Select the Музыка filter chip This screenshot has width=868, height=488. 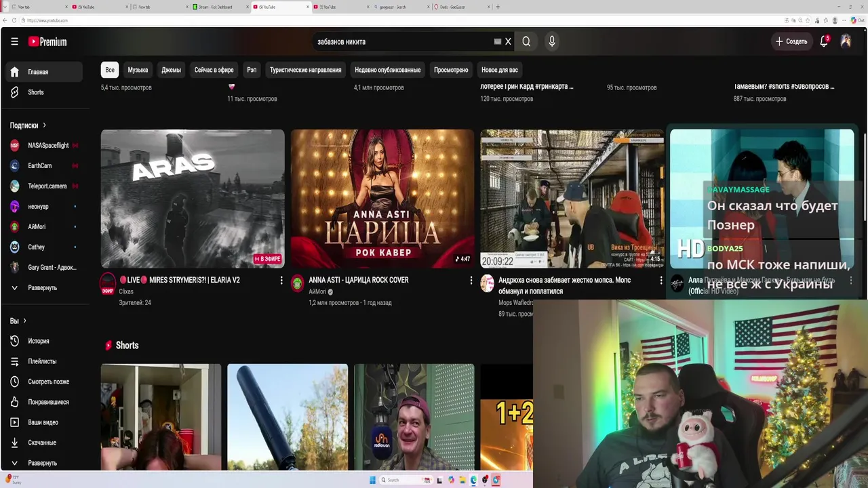point(138,70)
